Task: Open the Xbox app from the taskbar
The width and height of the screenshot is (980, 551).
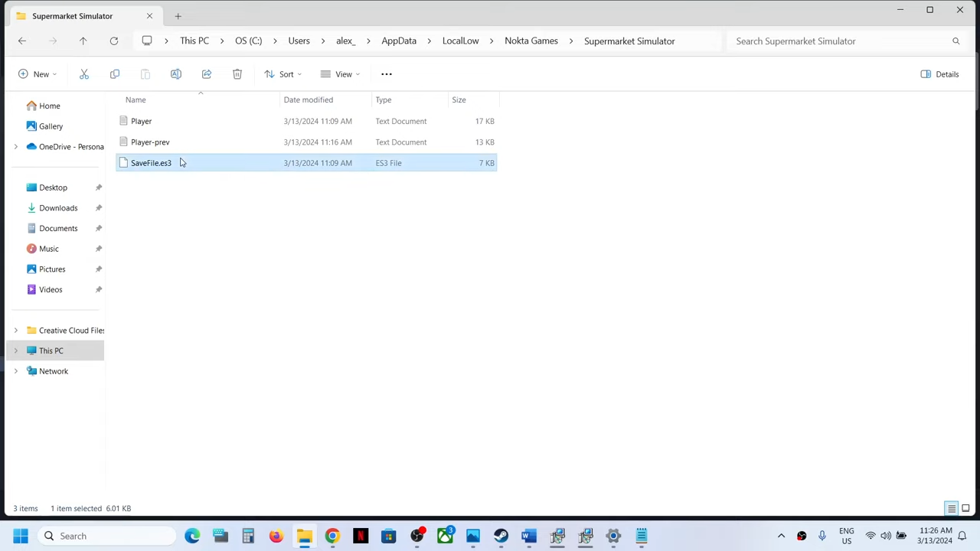Action: pos(445,536)
